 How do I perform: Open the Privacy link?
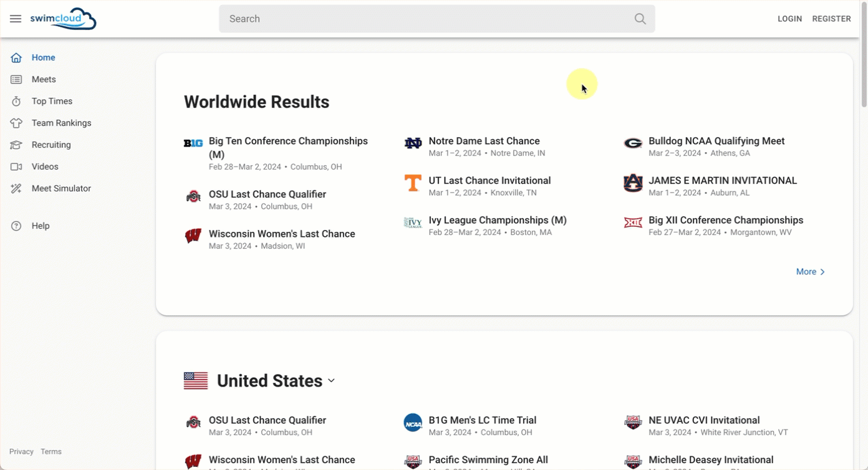pos(21,451)
